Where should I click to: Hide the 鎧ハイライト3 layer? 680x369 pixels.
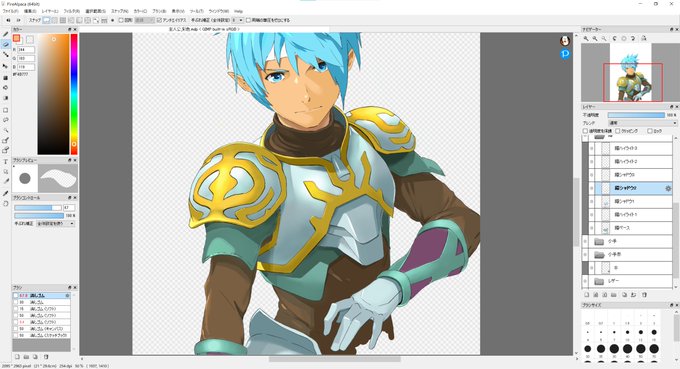[592, 148]
